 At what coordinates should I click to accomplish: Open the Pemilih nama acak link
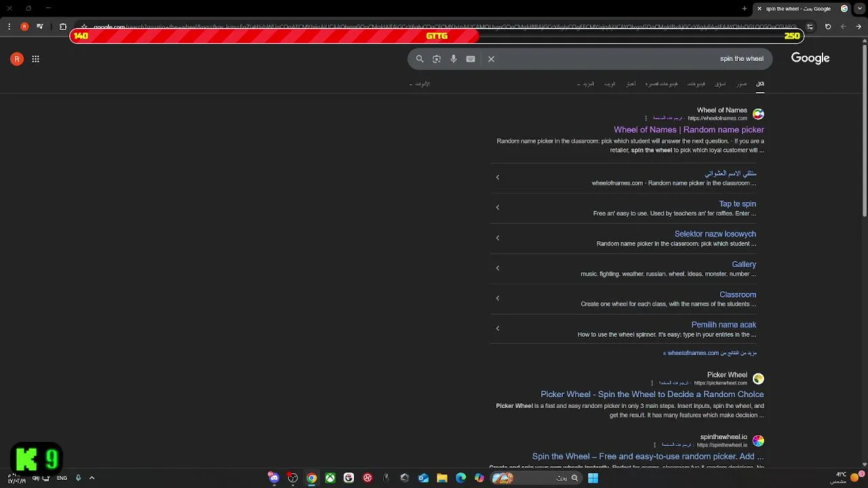(x=724, y=325)
